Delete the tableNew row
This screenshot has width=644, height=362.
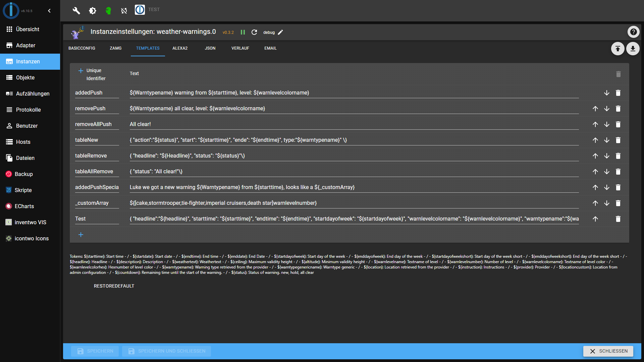[618, 140]
